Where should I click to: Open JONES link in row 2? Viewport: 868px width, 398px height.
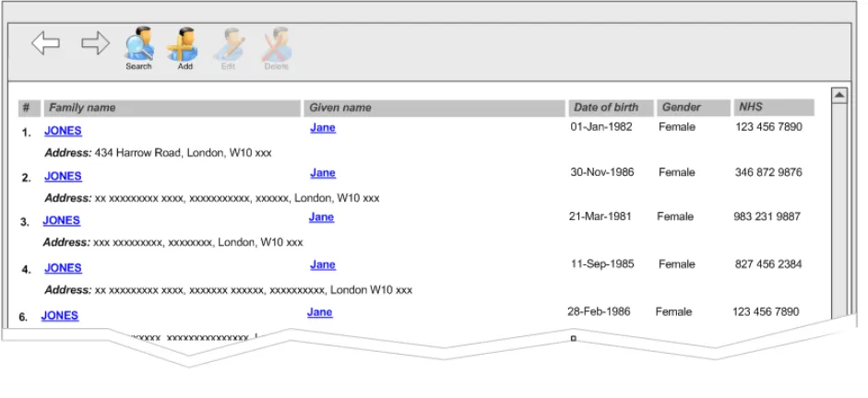(63, 176)
